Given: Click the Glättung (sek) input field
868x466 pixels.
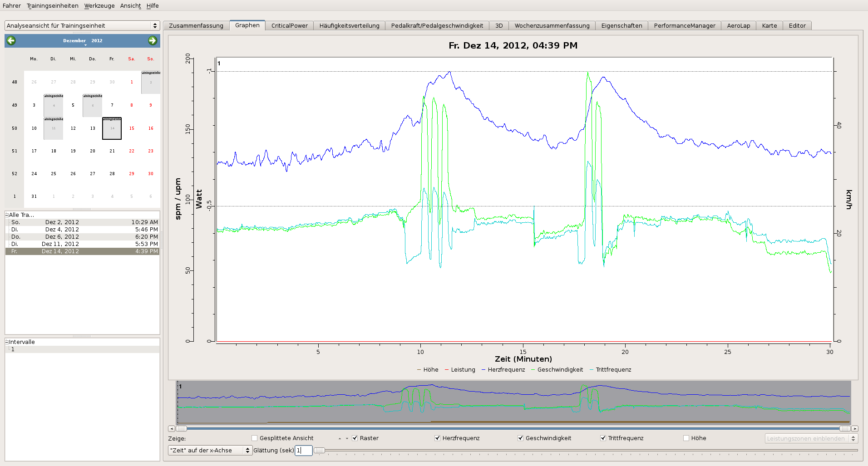Looking at the screenshot, I should pos(303,451).
